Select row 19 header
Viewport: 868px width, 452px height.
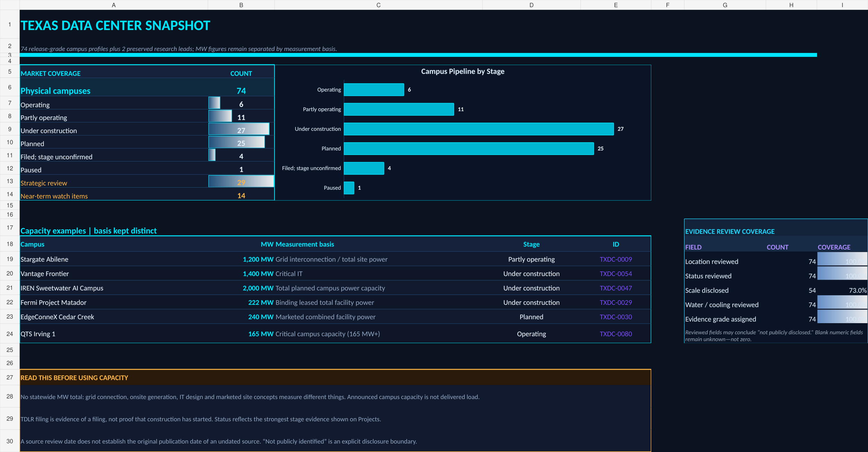coord(10,259)
